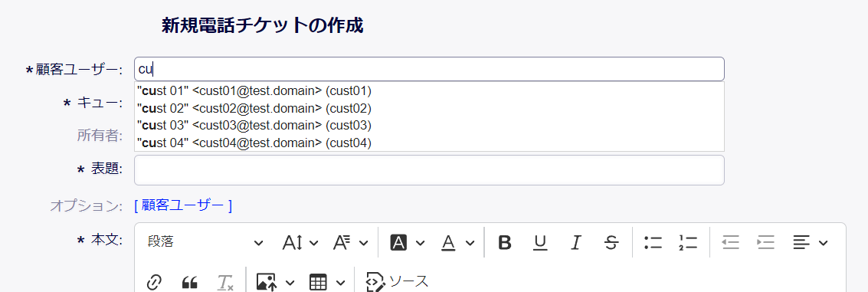
Task: Insert a block quote
Action: (x=189, y=282)
